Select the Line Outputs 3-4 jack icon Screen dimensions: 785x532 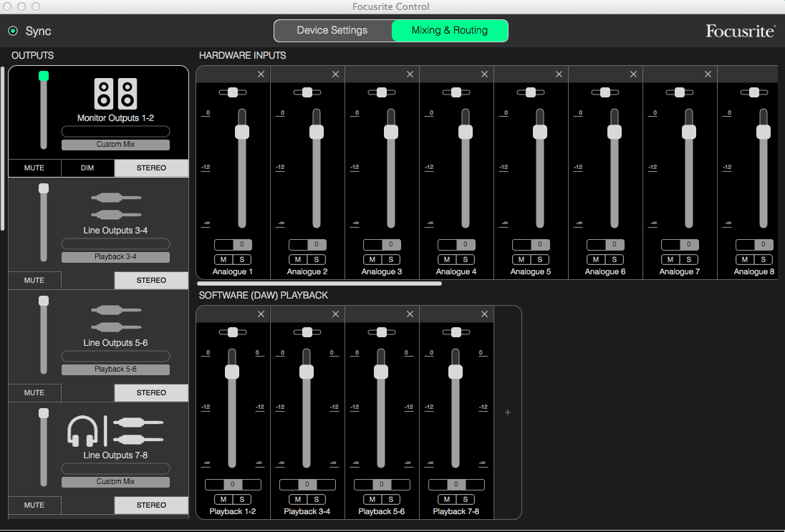tap(115, 205)
